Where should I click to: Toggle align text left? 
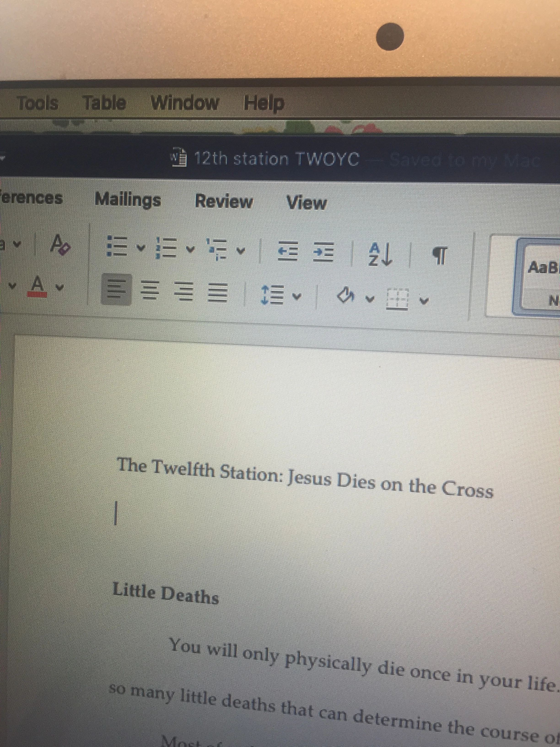click(116, 289)
